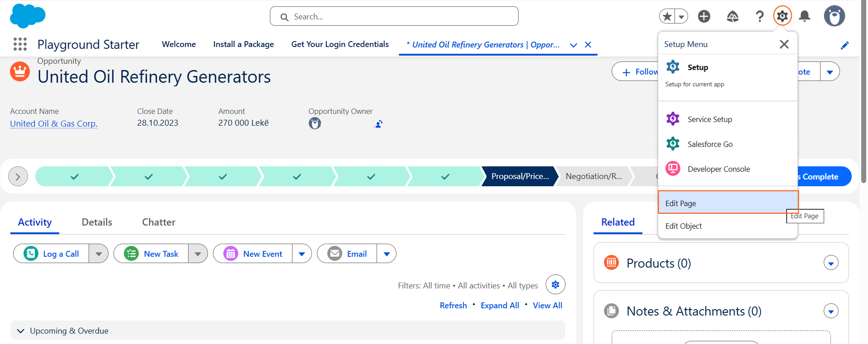
Task: Open the Install a Package tab
Action: [x=243, y=44]
